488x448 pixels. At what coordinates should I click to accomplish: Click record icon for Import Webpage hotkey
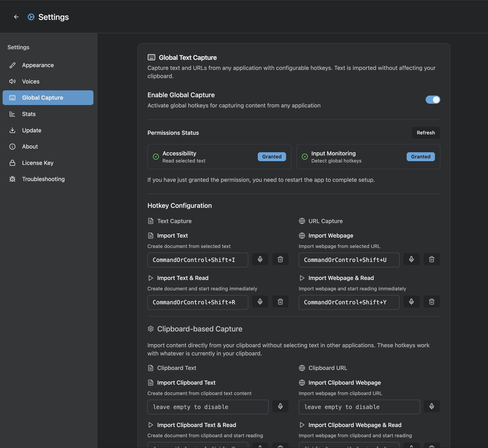click(411, 259)
